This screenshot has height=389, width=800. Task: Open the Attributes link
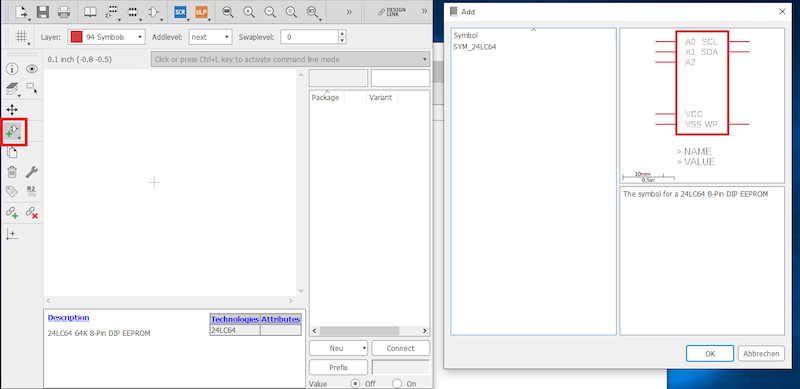(281, 319)
